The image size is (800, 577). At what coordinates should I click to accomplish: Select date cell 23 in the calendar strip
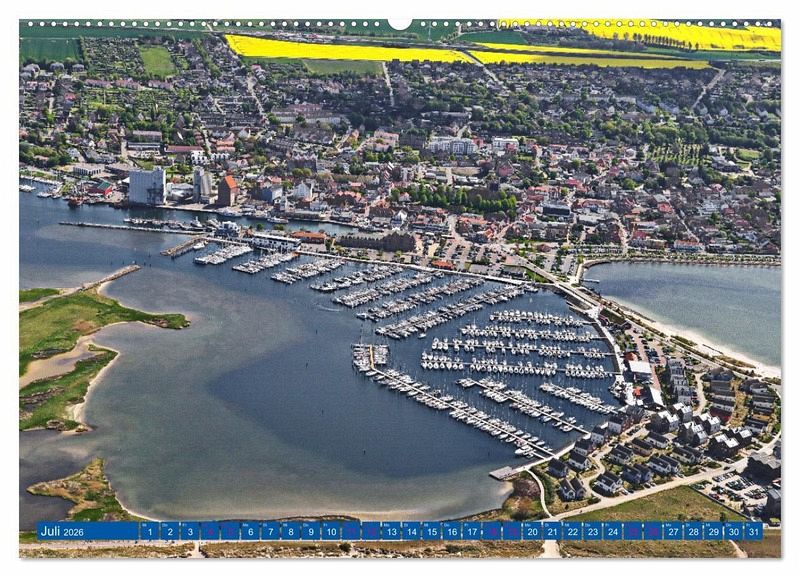click(593, 531)
